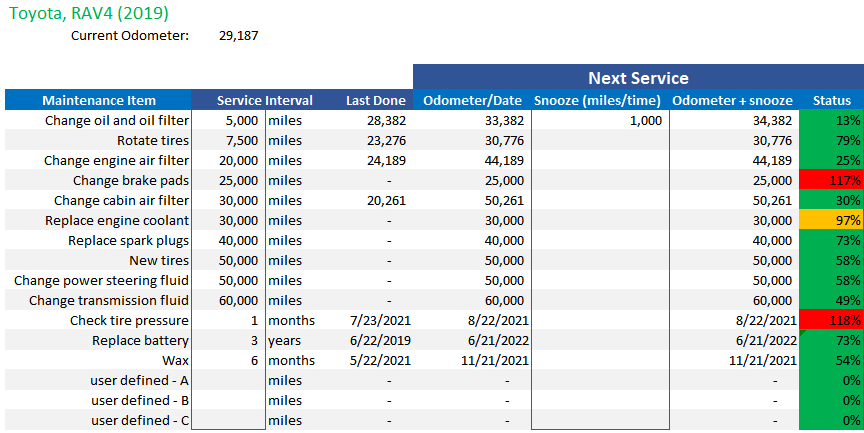Select the Maintenance Item column header

98,100
